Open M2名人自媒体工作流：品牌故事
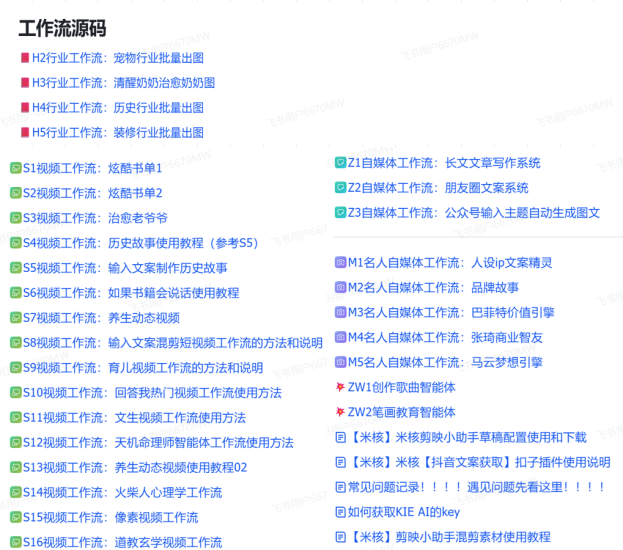Viewport: 623px width, 550px height. (x=433, y=287)
